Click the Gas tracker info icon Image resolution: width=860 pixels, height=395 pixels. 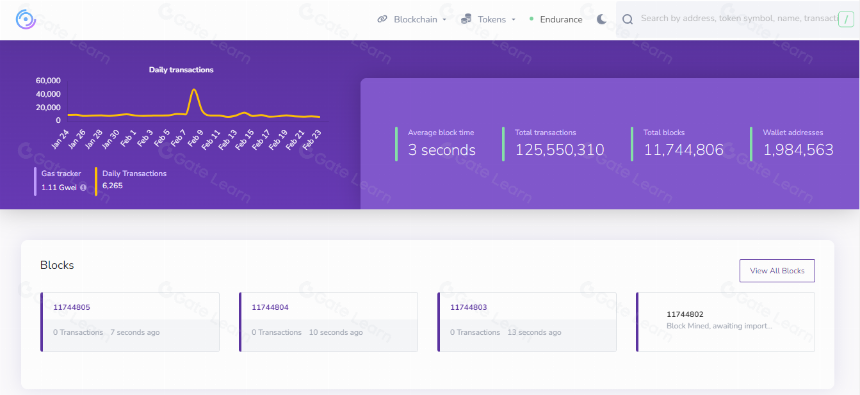pyautogui.click(x=83, y=187)
